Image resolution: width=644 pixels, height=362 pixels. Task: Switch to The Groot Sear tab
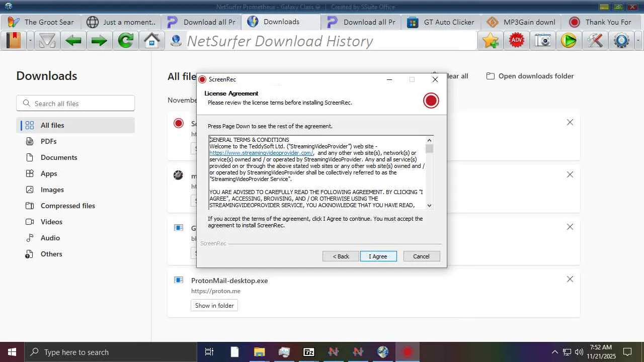coord(40,22)
